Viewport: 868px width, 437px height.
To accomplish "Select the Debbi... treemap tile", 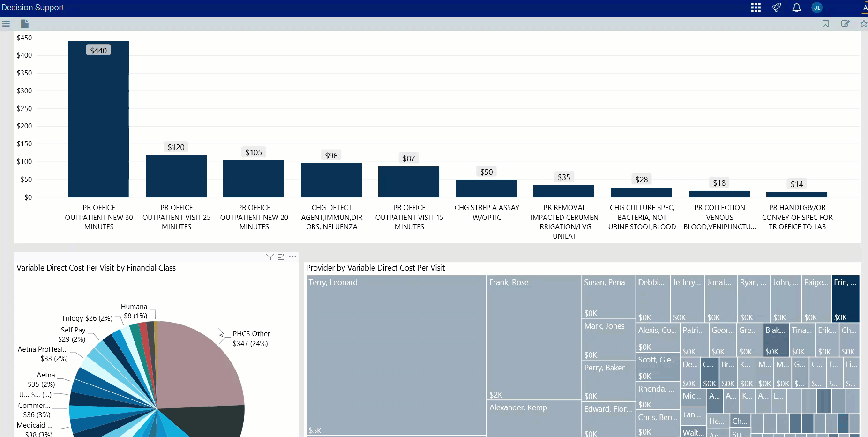I will [653, 299].
